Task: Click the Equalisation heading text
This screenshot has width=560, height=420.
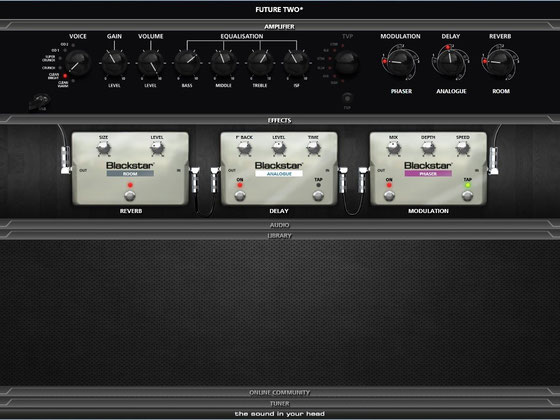Action: coord(242,36)
